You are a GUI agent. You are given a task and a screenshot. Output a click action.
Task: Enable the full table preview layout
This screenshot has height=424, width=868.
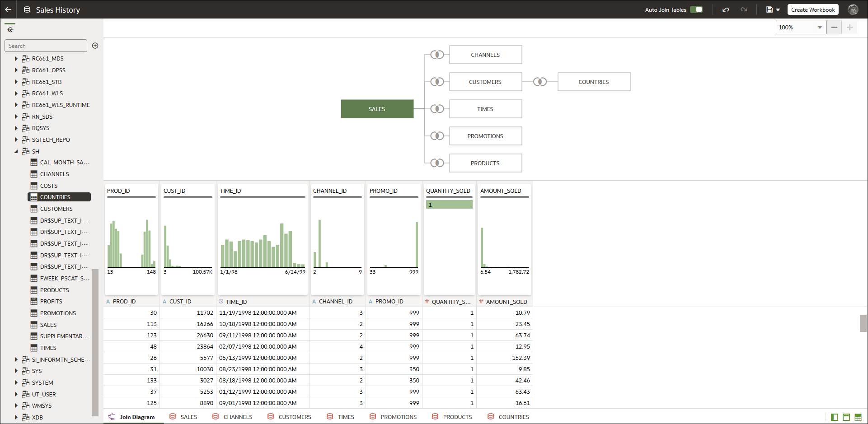[x=845, y=416]
